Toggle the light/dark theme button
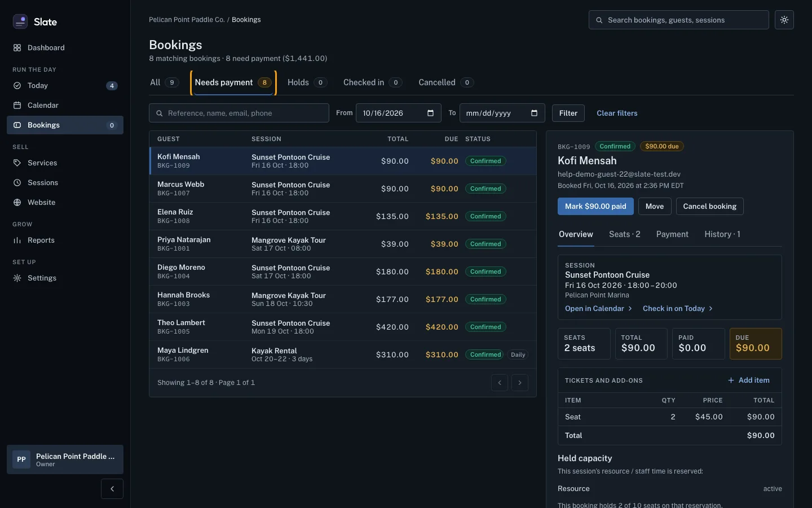The image size is (812, 508). (784, 20)
